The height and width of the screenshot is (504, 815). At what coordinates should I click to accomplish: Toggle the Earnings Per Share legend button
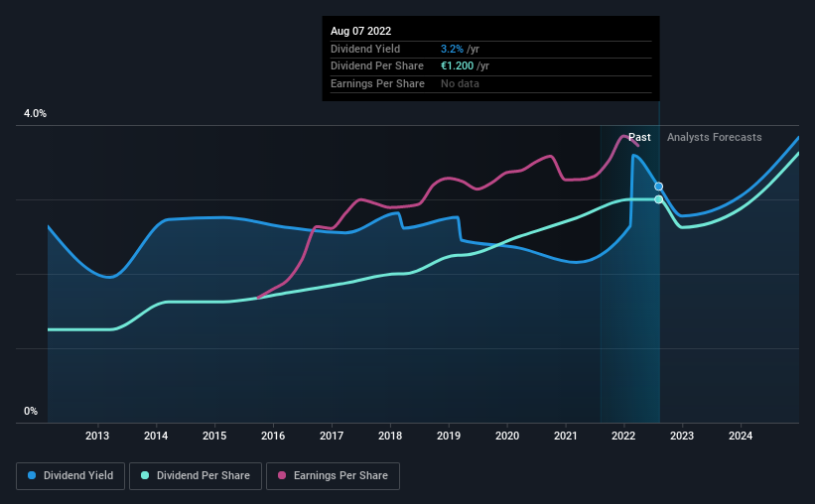(333, 476)
